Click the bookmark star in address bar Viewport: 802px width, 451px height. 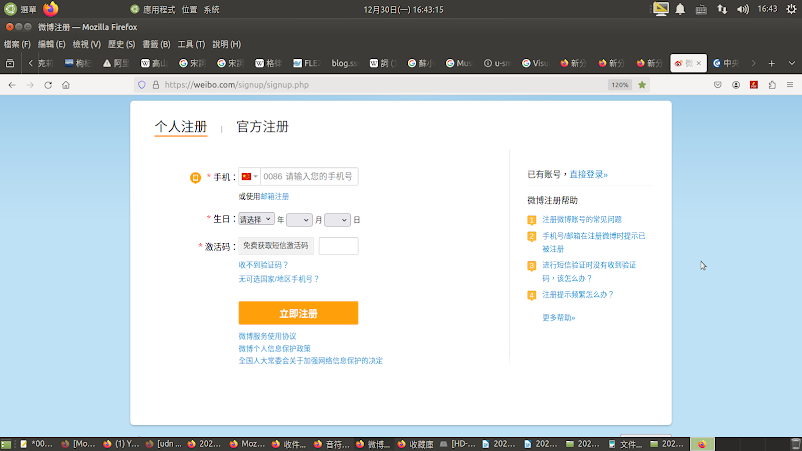click(x=642, y=85)
